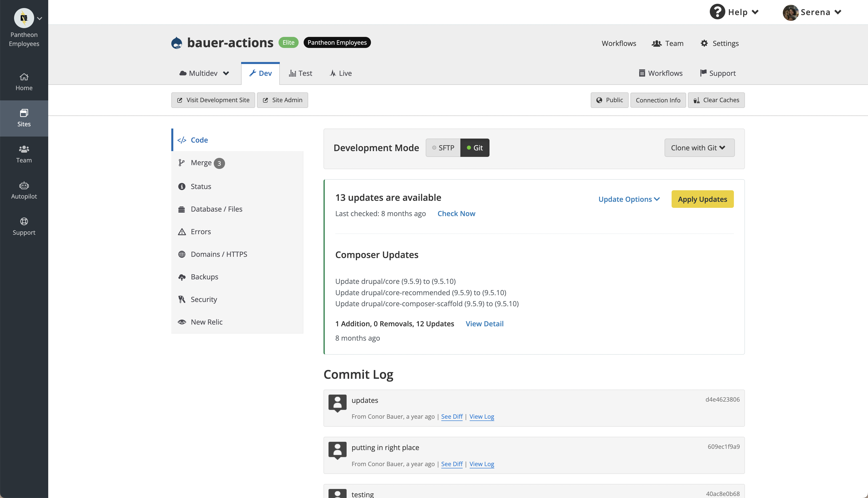Expand the Multidev environments menu
868x498 pixels.
[x=204, y=73]
